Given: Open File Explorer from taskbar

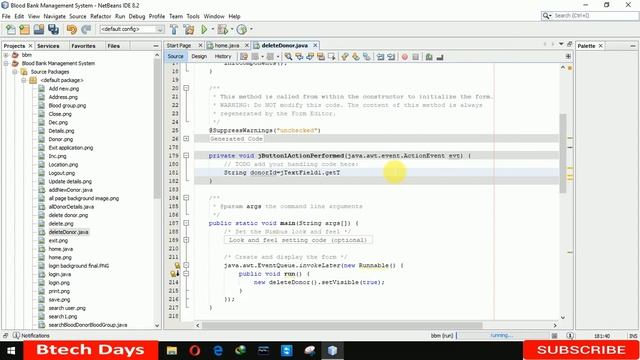Looking at the screenshot, I should coord(171,350).
